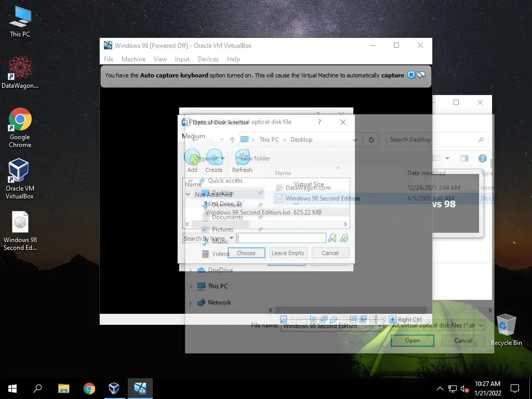Select the Host Drive 'D:' row
The height and width of the screenshot is (399, 532).
point(267,204)
